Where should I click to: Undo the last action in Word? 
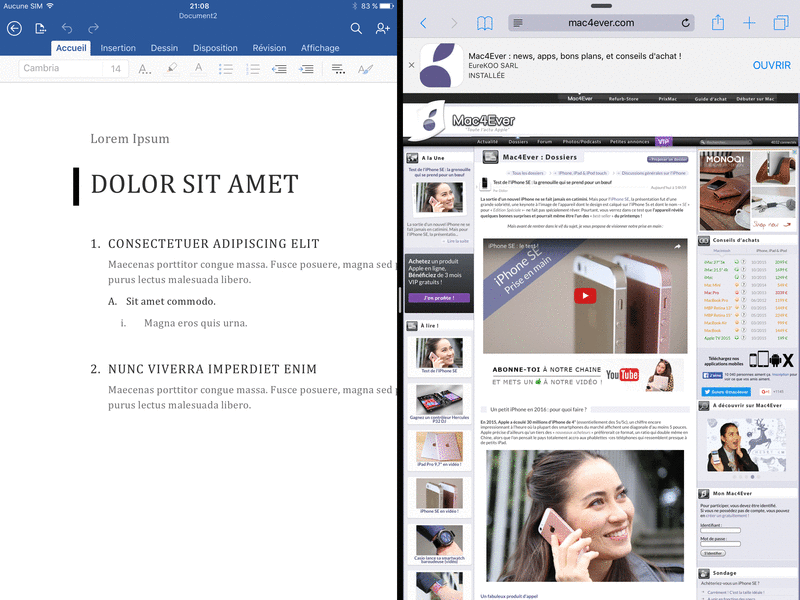coord(67,28)
